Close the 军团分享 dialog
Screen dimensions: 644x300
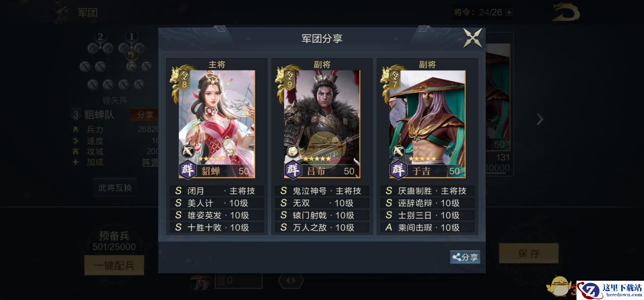[472, 38]
